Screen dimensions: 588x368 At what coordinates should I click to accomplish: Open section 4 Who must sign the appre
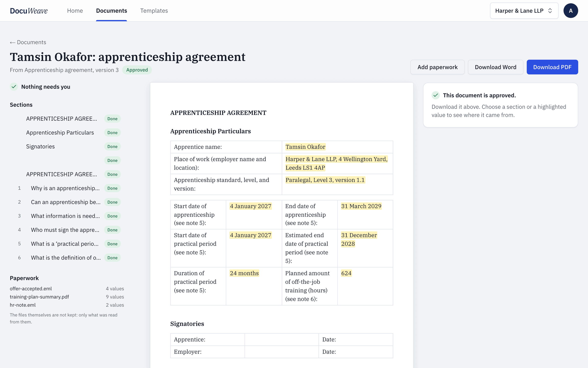(65, 230)
